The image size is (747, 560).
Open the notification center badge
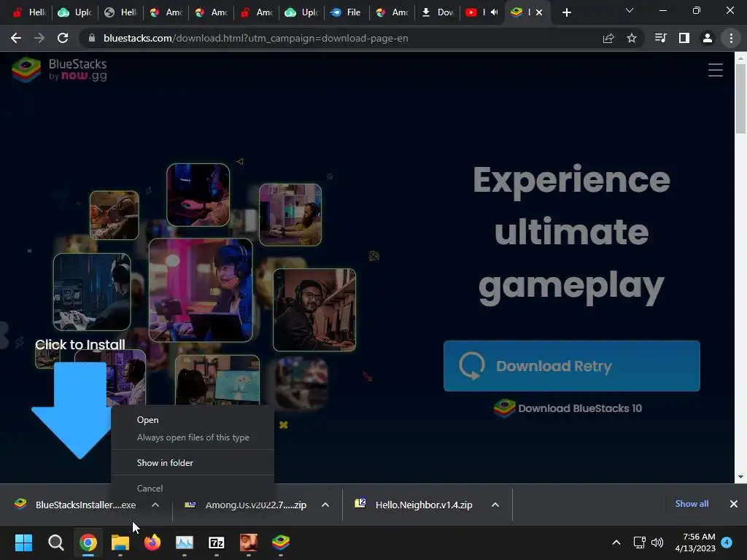point(727,542)
